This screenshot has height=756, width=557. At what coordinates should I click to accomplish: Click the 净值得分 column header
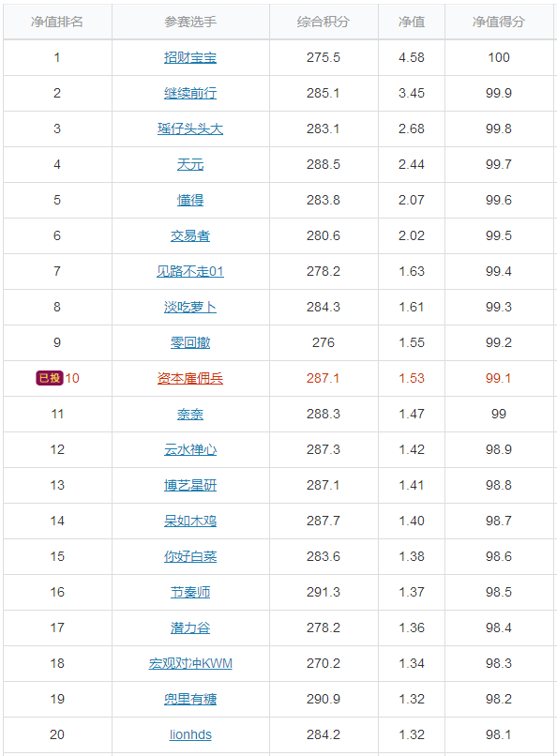(499, 22)
